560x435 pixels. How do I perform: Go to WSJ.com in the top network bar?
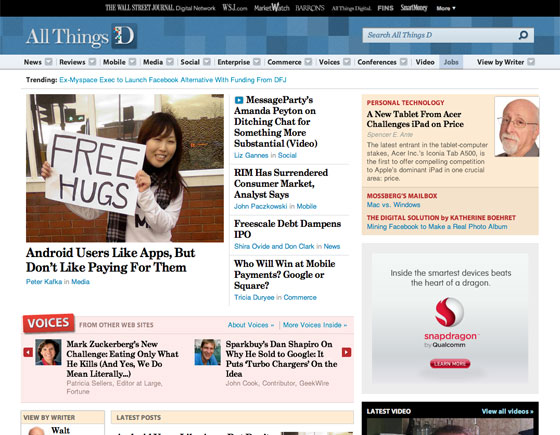[x=235, y=8]
